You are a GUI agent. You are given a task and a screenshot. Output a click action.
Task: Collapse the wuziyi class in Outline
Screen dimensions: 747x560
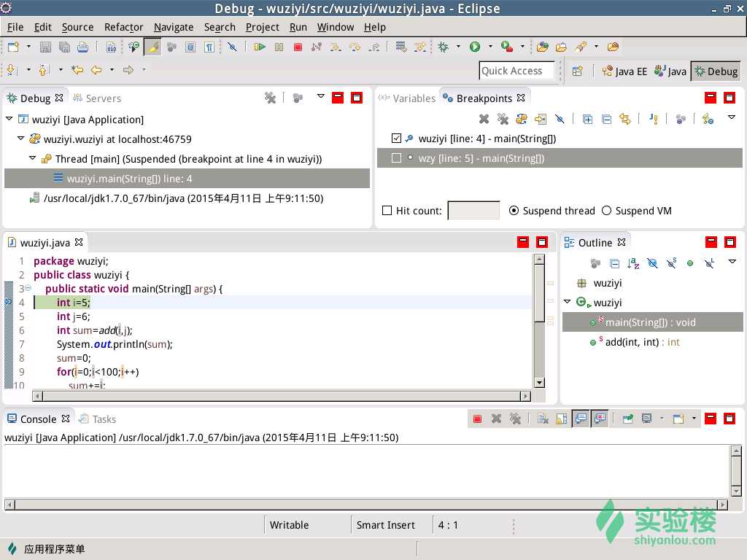pos(567,301)
